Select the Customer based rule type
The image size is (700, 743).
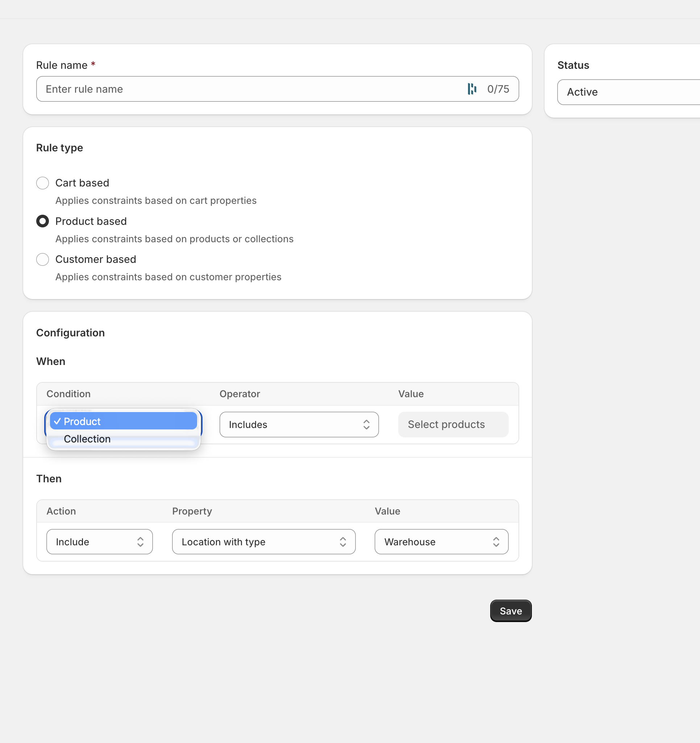(42, 259)
